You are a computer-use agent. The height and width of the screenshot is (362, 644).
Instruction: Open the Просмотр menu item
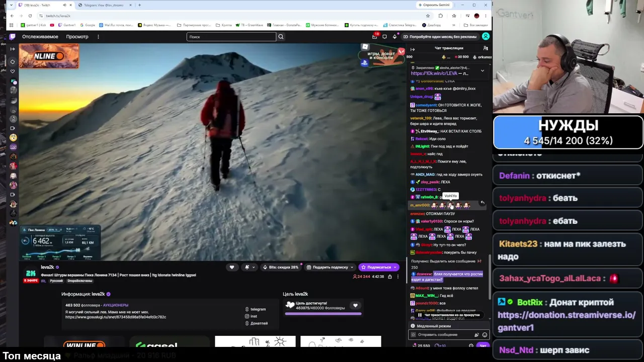77,37
